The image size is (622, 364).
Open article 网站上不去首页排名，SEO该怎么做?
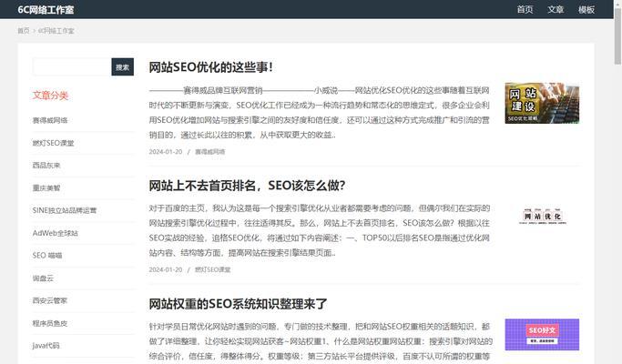coord(247,185)
